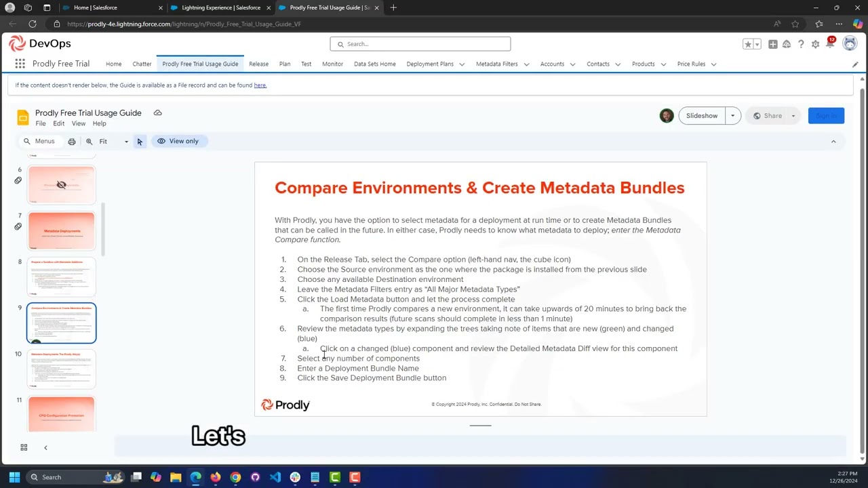This screenshot has width=868, height=488.
Task: Open Share options dropdown arrow
Action: [793, 116]
